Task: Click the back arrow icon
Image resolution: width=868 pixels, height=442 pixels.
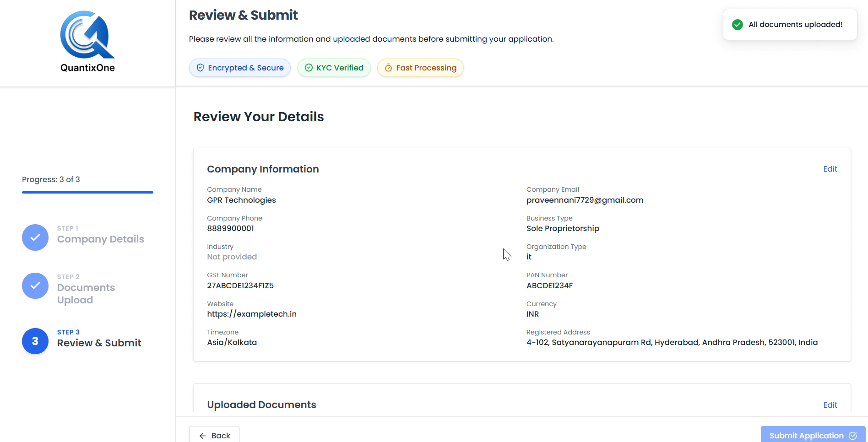Action: pos(202,436)
